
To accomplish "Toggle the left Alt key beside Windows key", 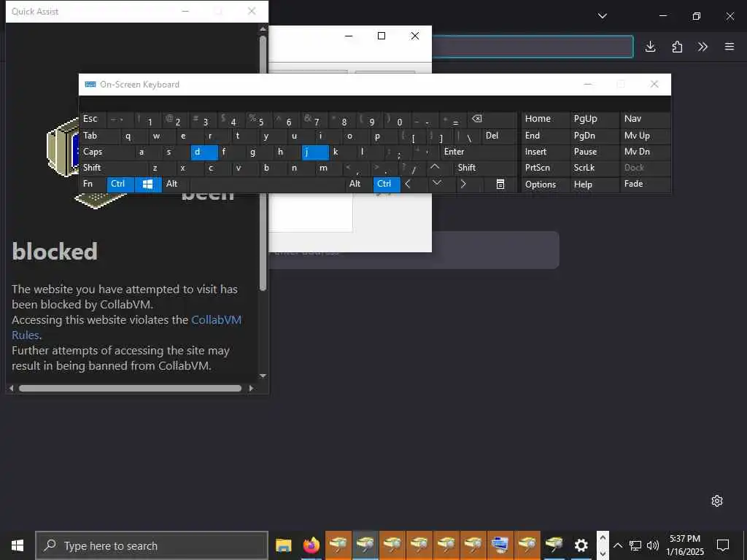I will click(175, 184).
